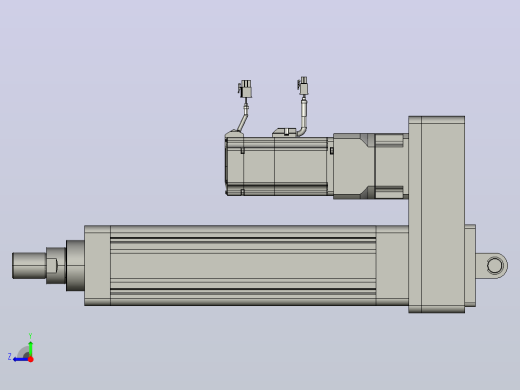Select the extended piston rod tip

(29, 266)
